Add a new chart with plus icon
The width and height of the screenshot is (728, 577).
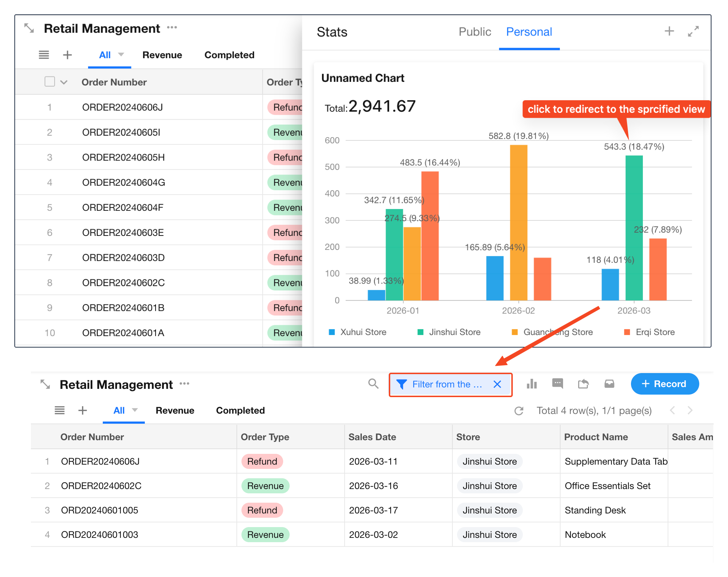[x=669, y=31]
